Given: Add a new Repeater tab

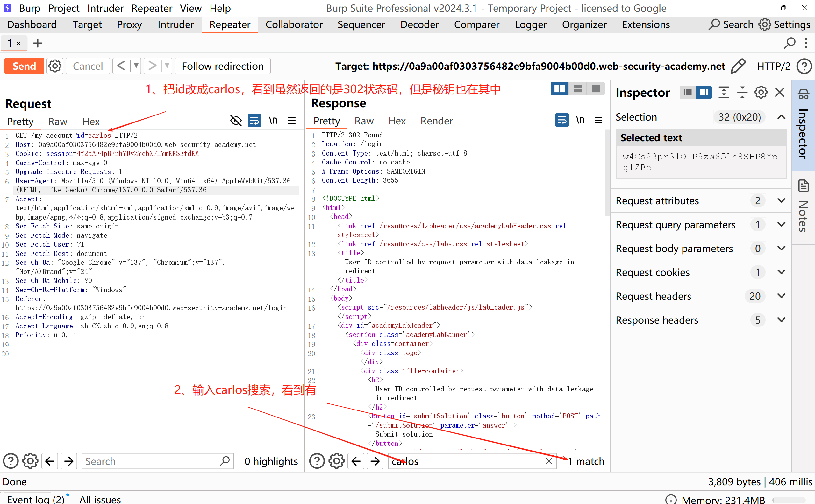Looking at the screenshot, I should (38, 43).
